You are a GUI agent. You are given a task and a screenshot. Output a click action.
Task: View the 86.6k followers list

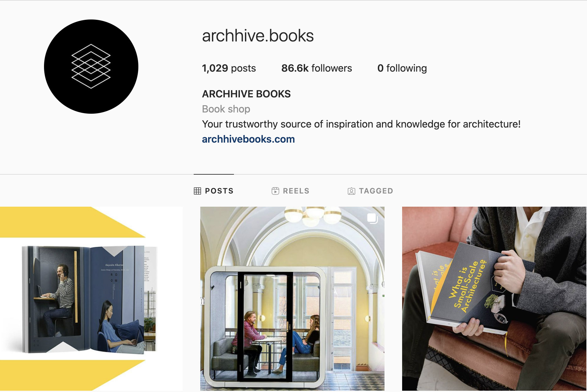pyautogui.click(x=317, y=68)
